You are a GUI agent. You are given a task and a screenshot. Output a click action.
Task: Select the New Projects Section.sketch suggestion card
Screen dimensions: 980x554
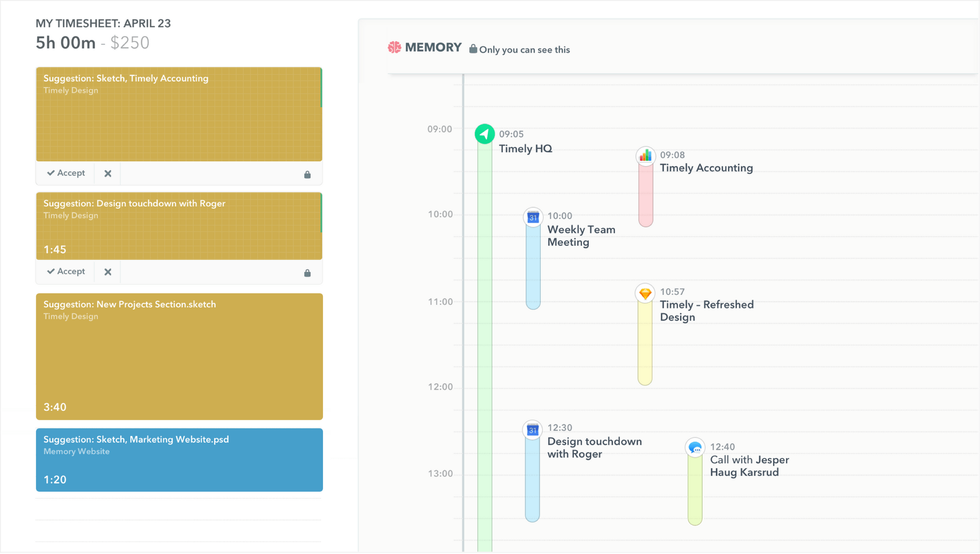pos(179,356)
